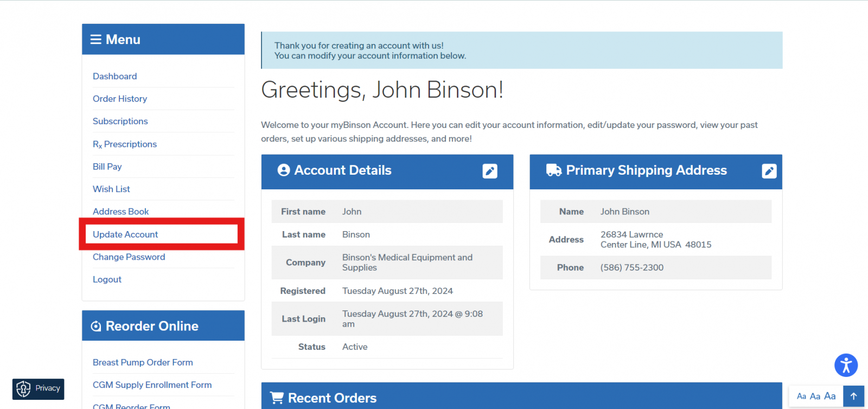Select Update Account link
868x409 pixels.
click(x=125, y=234)
